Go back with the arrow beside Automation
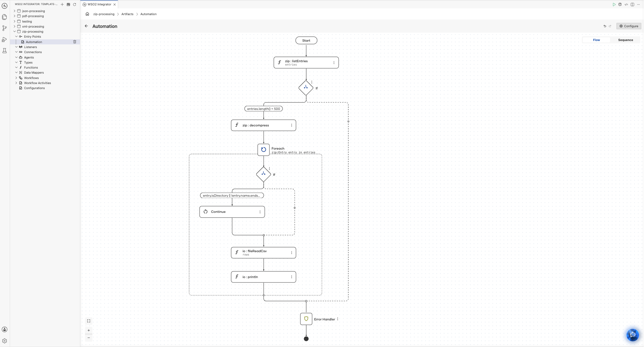Image resolution: width=644 pixels, height=347 pixels. pyautogui.click(x=86, y=26)
